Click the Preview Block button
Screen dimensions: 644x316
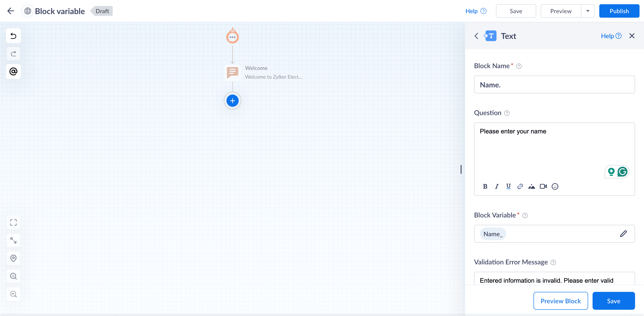coord(561,301)
